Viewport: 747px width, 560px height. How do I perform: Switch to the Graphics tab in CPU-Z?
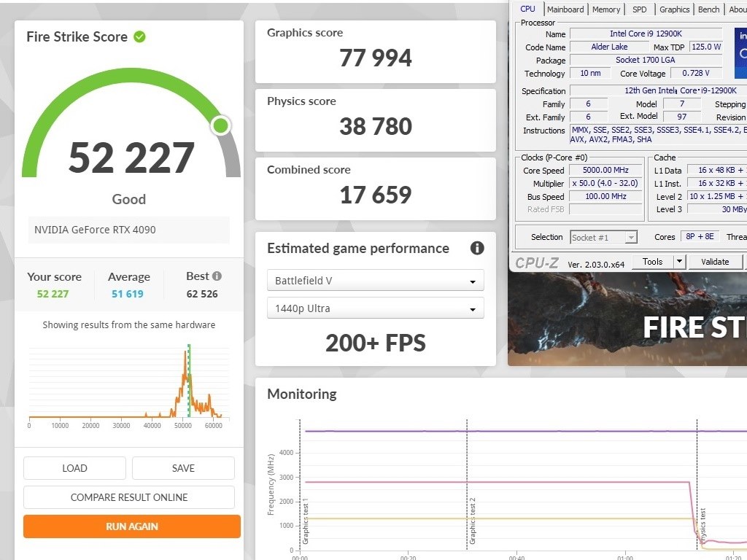point(674,9)
